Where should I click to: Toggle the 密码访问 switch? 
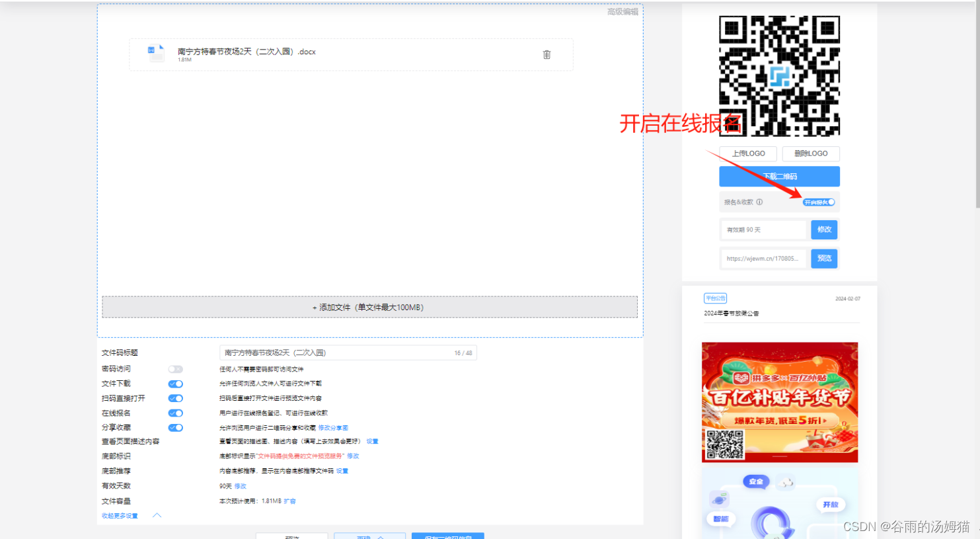[175, 369]
